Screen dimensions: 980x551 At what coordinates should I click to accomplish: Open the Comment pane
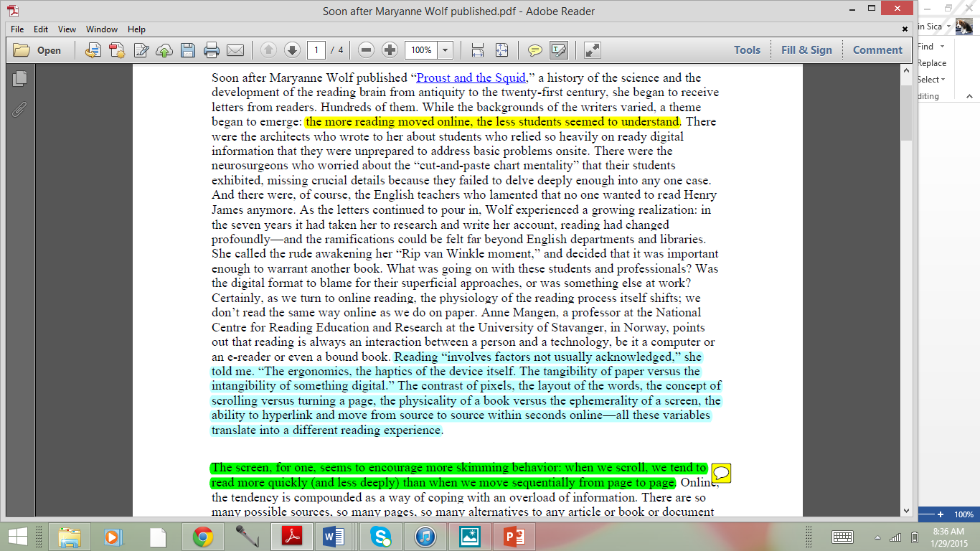(x=877, y=50)
